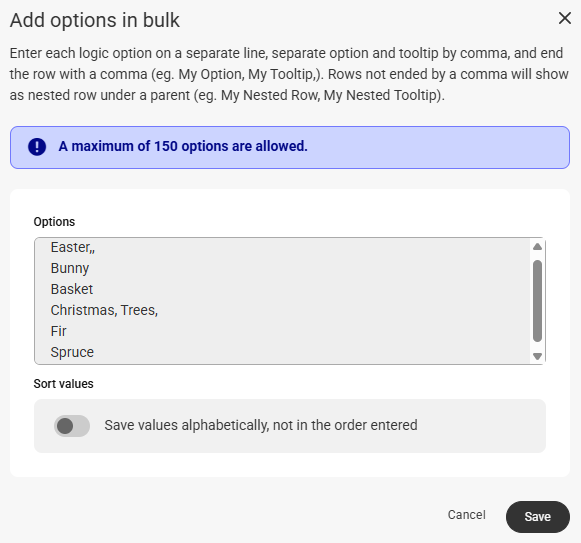
Task: Place cursor on the Fir line
Action: pos(59,331)
